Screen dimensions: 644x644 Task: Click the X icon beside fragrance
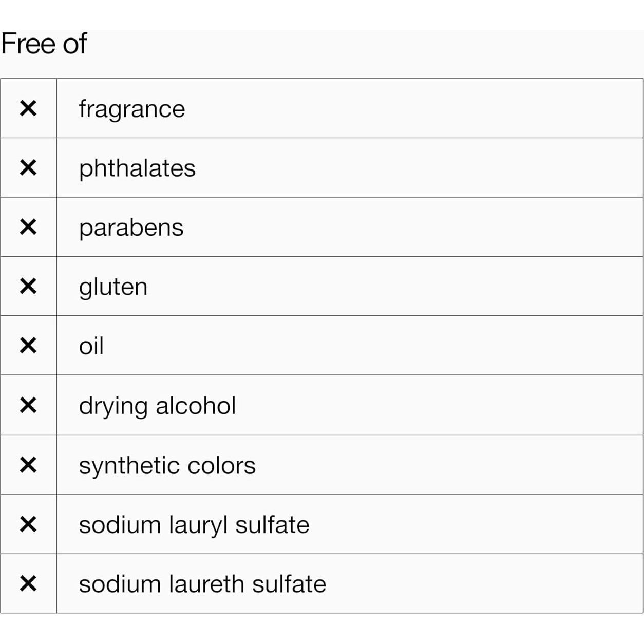28,108
